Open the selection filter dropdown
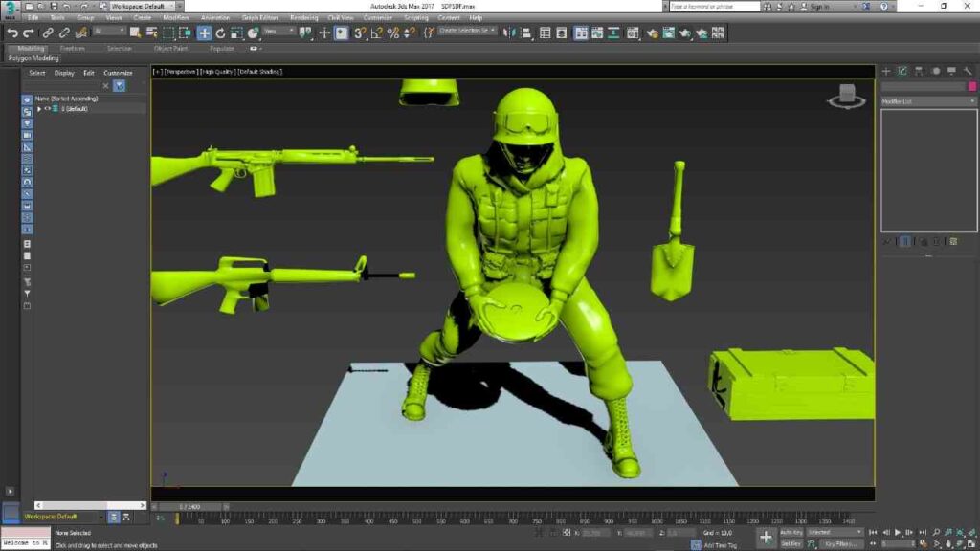Viewport: 980px width, 551px height. click(x=111, y=33)
